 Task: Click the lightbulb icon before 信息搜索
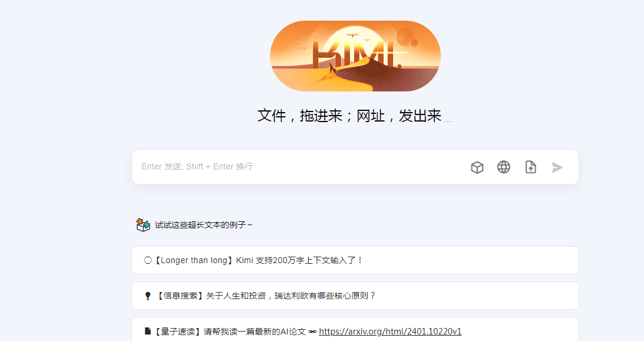148,296
